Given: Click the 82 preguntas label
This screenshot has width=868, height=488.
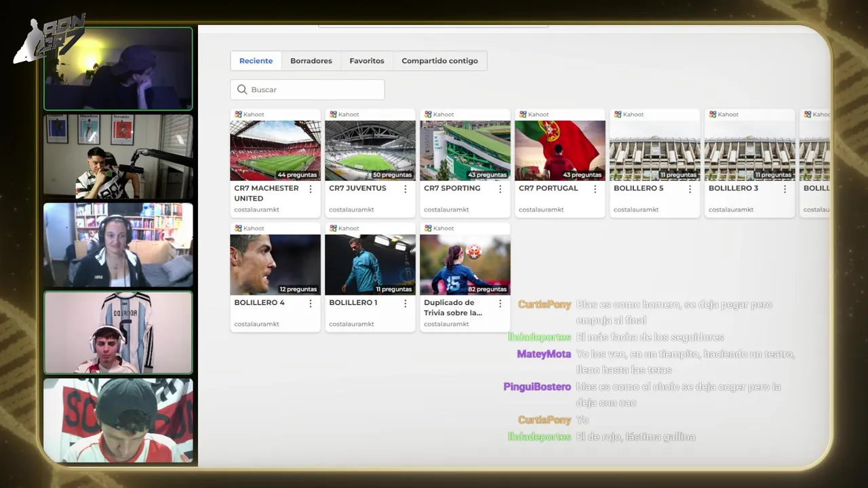Looking at the screenshot, I should 487,289.
